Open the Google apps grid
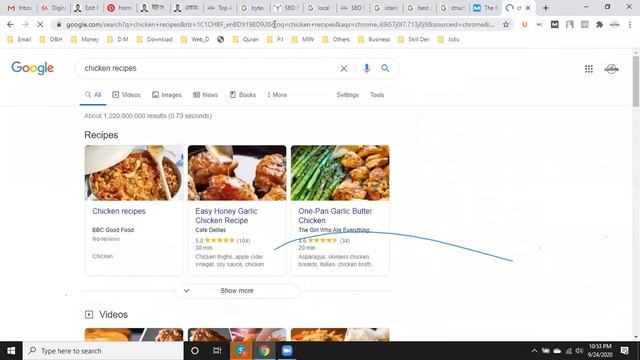 [589, 69]
